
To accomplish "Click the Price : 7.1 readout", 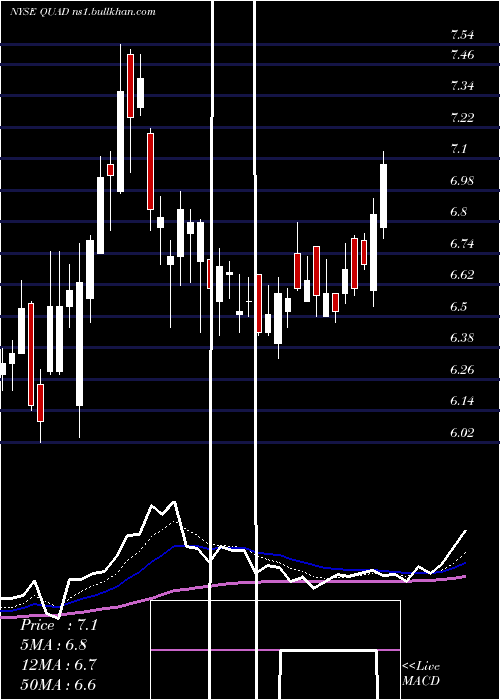I will point(58,625).
